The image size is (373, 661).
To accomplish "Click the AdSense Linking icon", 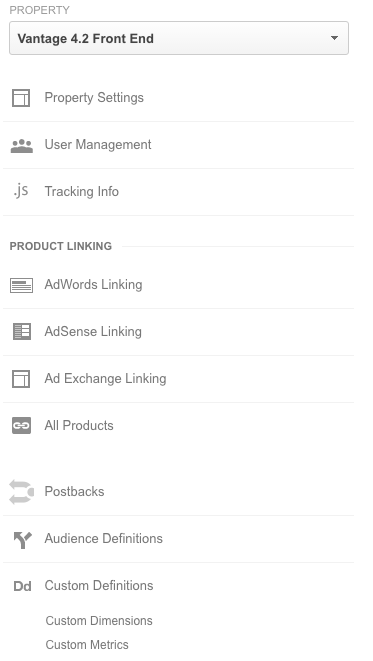I will 21,332.
